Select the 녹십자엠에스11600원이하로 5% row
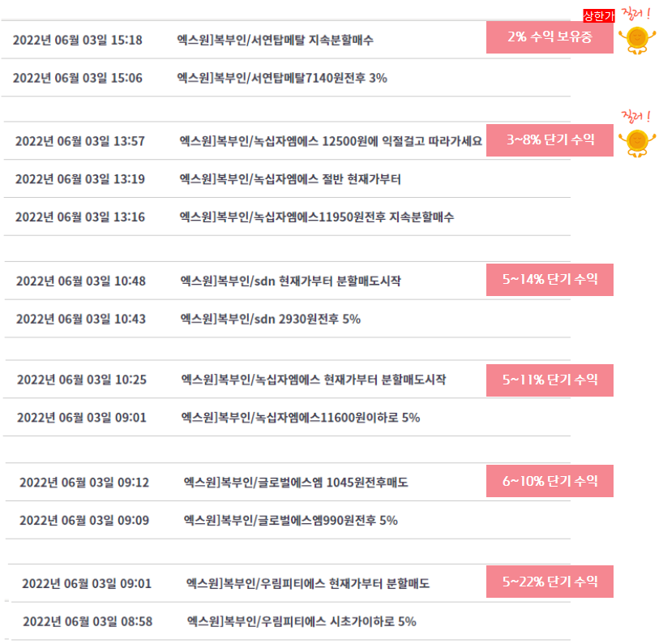 pyautogui.click(x=287, y=417)
